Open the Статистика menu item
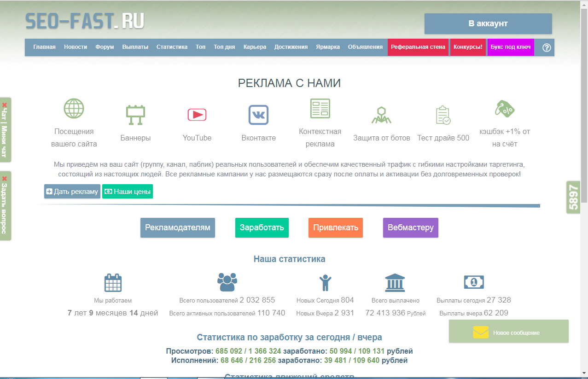Screen dimensions: 588x379 (172, 47)
